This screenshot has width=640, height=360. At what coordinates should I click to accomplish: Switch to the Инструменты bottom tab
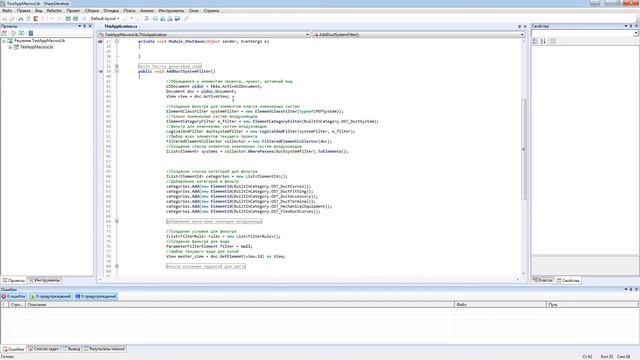pyautogui.click(x=44, y=281)
